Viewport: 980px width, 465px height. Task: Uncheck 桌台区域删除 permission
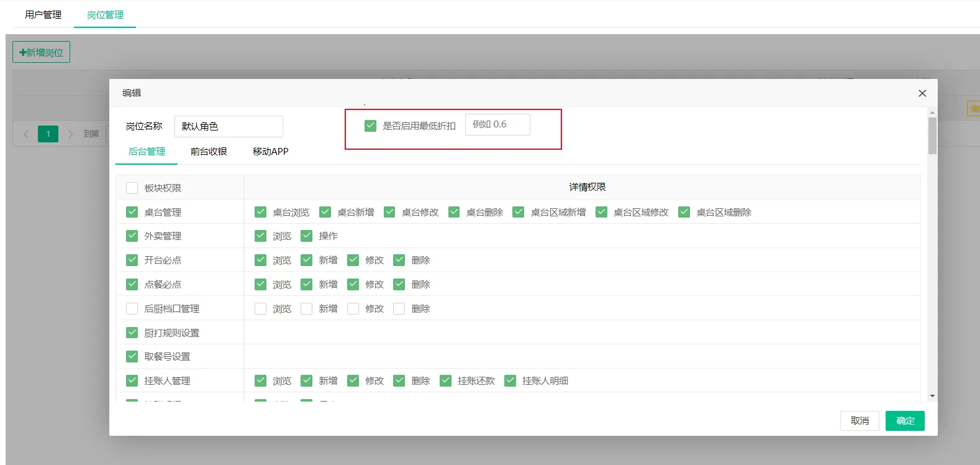[684, 212]
